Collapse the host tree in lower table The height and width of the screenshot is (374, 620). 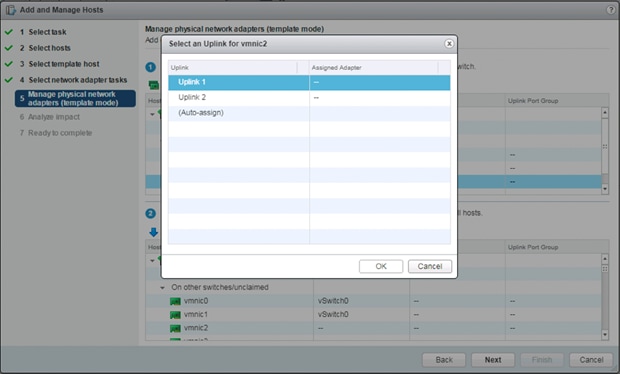pos(152,261)
